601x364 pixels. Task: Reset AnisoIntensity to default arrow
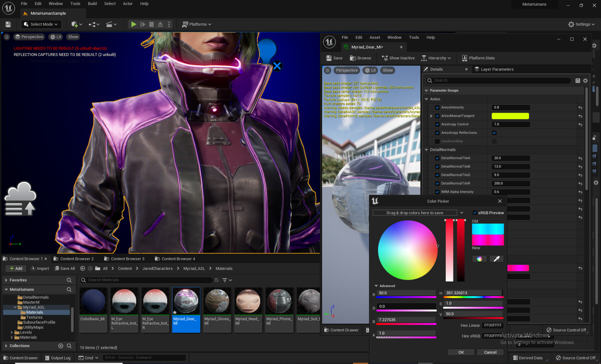[x=580, y=108]
